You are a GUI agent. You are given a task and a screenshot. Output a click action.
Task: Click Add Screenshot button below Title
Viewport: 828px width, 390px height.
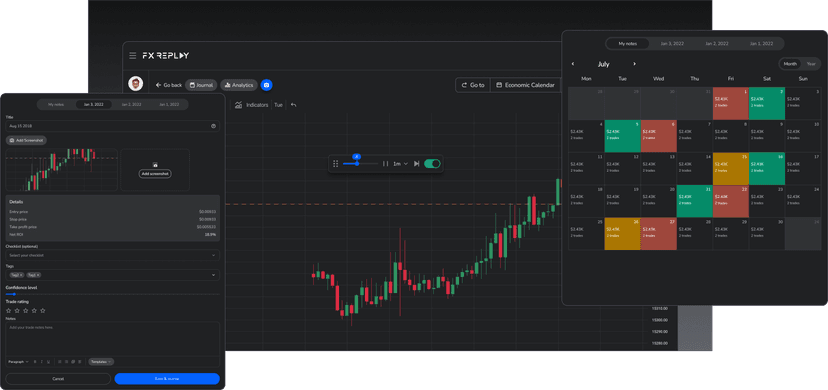click(x=26, y=140)
